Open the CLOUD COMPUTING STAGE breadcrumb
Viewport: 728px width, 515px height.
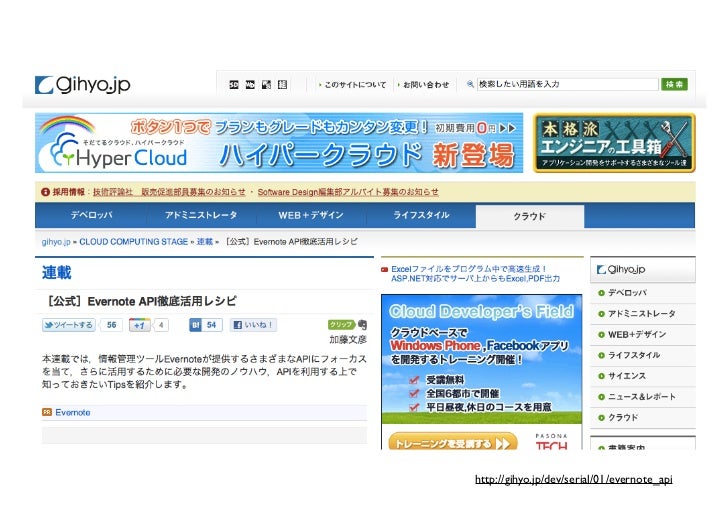134,242
